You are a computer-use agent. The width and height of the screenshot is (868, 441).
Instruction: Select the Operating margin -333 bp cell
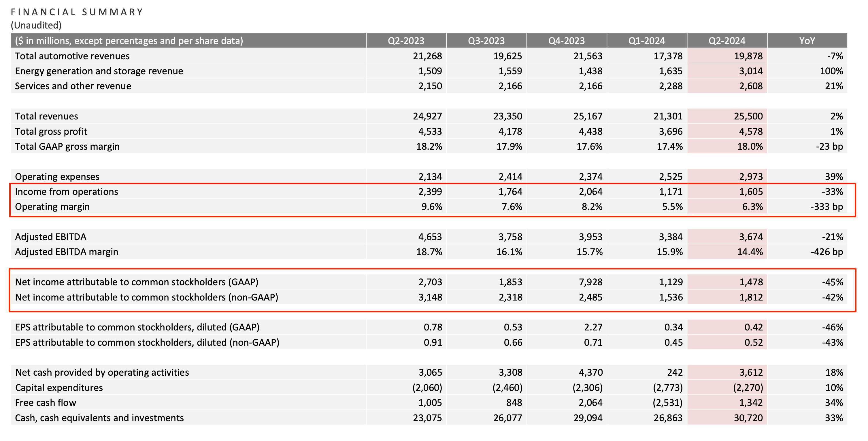(826, 206)
